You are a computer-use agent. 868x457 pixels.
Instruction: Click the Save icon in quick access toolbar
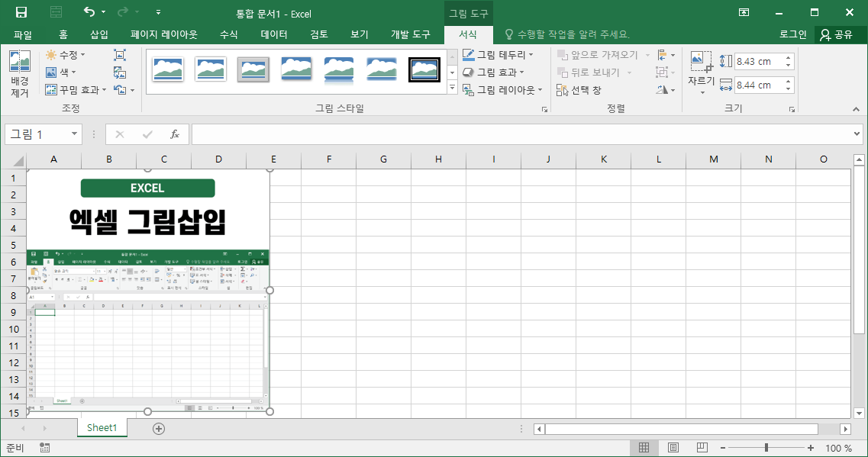point(21,12)
